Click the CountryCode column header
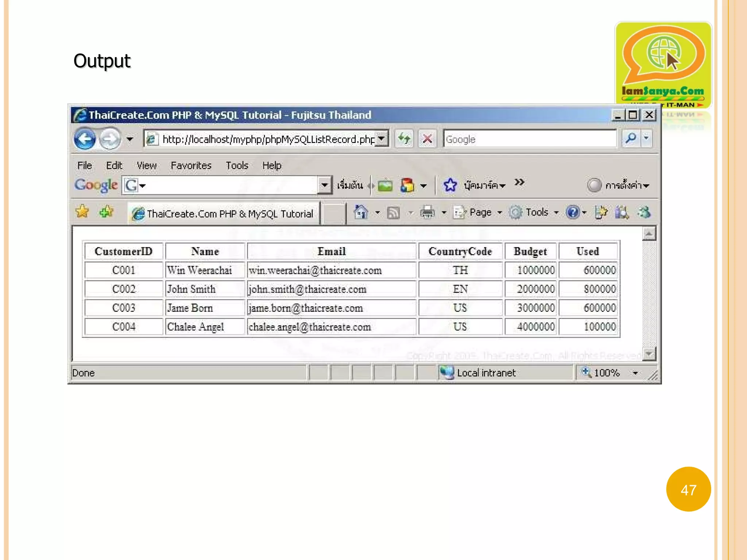The height and width of the screenshot is (560, 747). point(460,252)
